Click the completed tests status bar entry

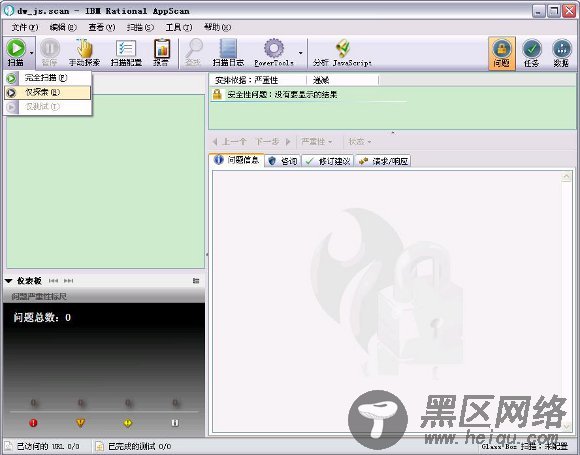134,446
